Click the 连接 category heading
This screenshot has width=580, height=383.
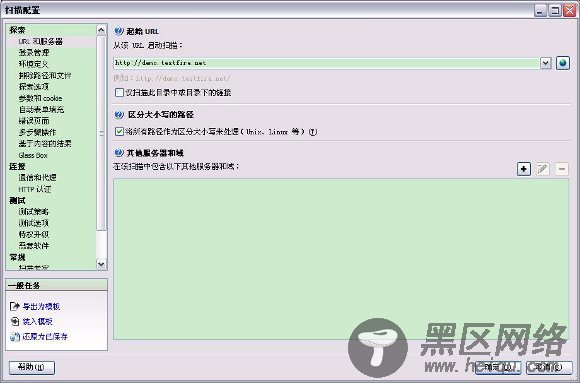[x=17, y=167]
